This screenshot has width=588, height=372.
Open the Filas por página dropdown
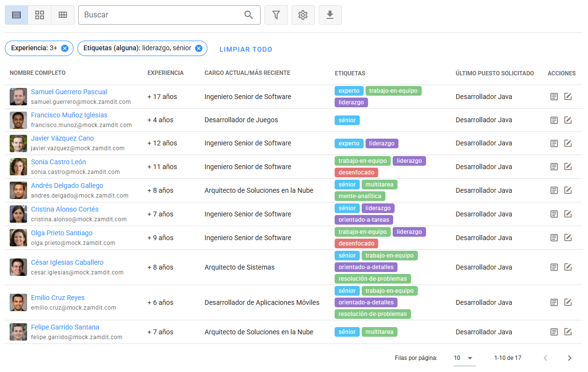464,358
